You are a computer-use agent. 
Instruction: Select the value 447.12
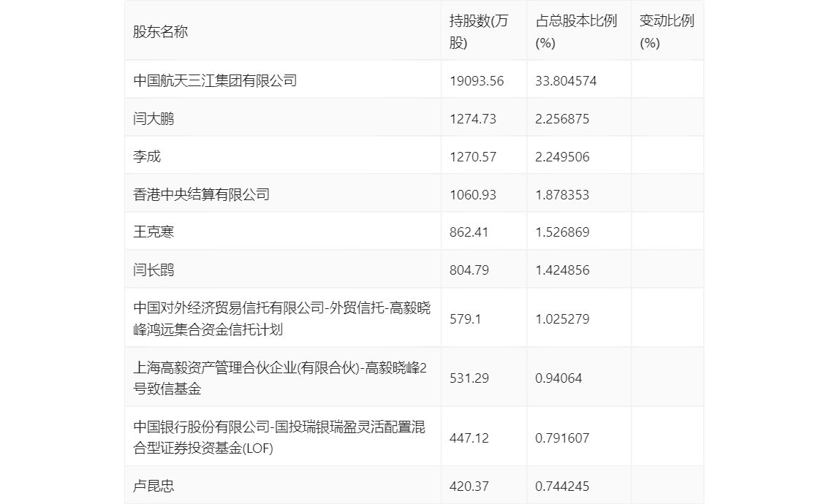click(x=469, y=438)
